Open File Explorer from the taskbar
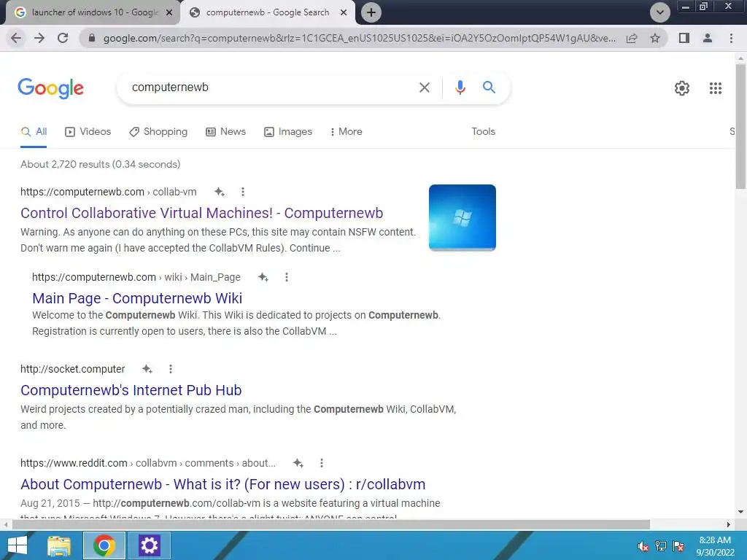Viewport: 747px width, 560px height. pyautogui.click(x=59, y=545)
